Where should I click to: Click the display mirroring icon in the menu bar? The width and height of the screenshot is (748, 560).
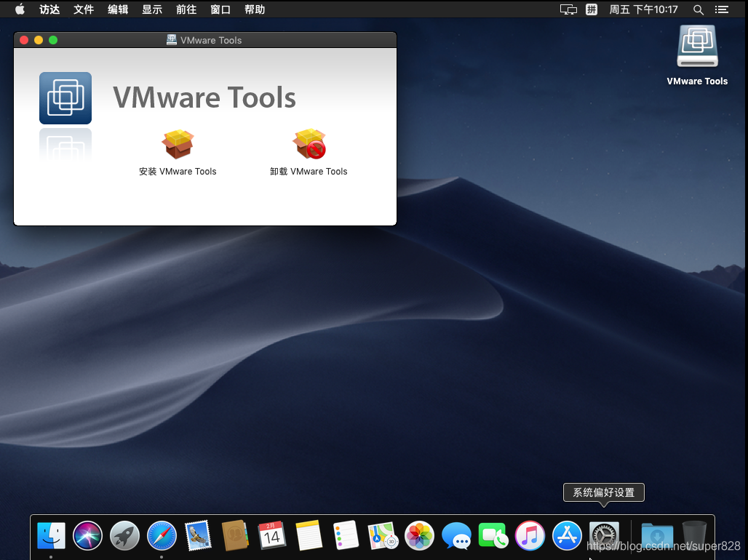pos(568,9)
